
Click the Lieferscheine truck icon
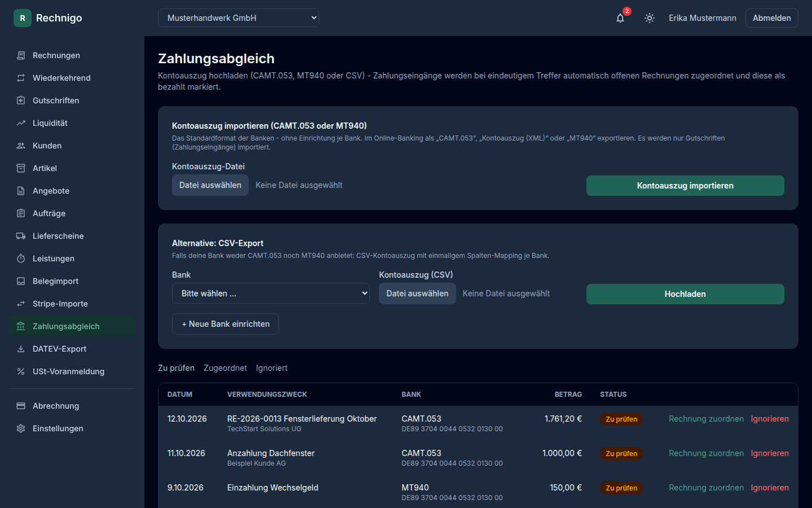coord(21,236)
